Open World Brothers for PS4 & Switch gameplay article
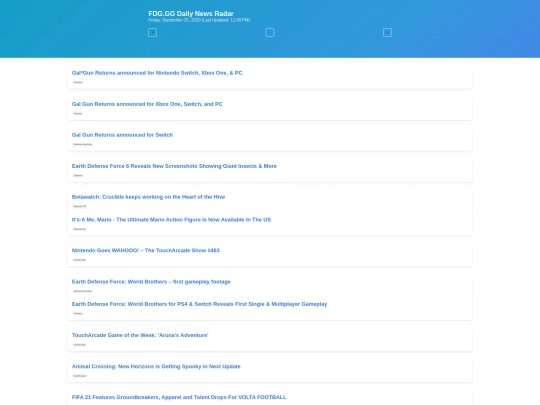This screenshot has height=405, width=540. [199, 304]
